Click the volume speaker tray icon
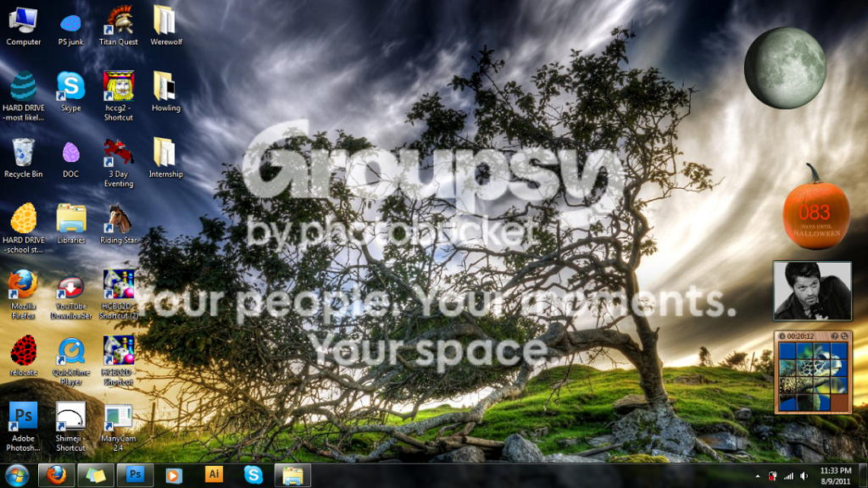 click(804, 476)
